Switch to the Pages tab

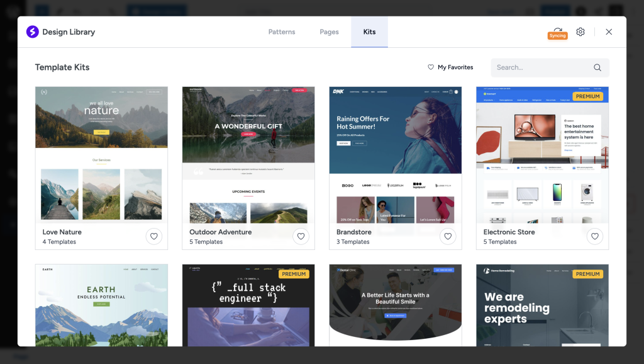[x=329, y=31]
